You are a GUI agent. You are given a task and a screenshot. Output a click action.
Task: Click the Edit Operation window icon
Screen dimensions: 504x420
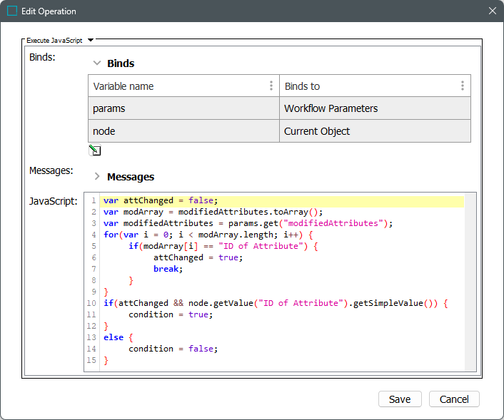[x=12, y=11]
